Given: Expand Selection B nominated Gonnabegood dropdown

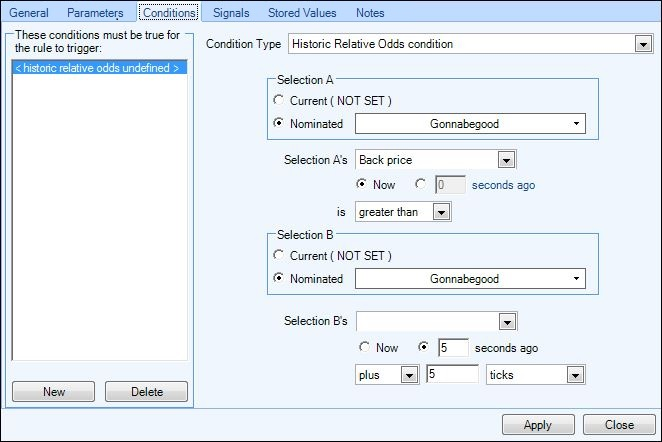Looking at the screenshot, I should (x=470, y=279).
